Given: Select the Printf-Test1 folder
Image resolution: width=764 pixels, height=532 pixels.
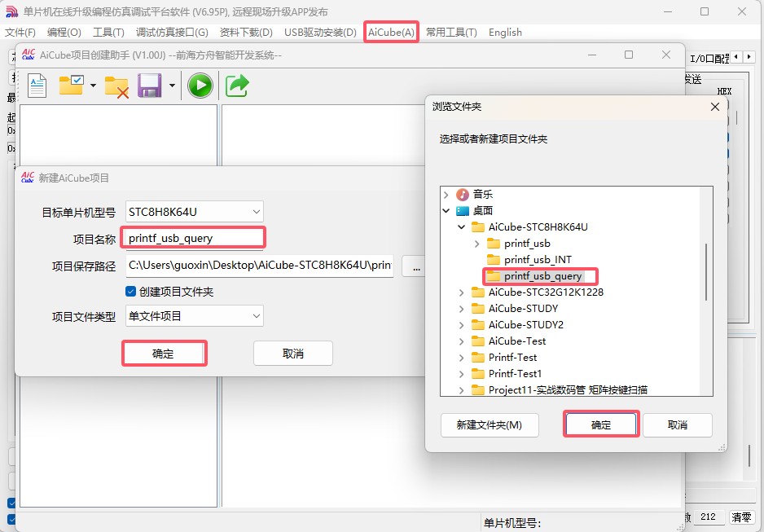Looking at the screenshot, I should [515, 374].
